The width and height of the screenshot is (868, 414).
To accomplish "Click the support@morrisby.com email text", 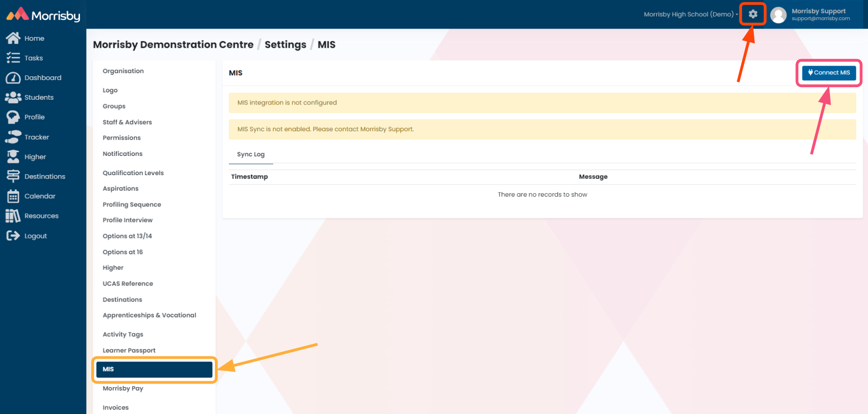I will 821,19.
